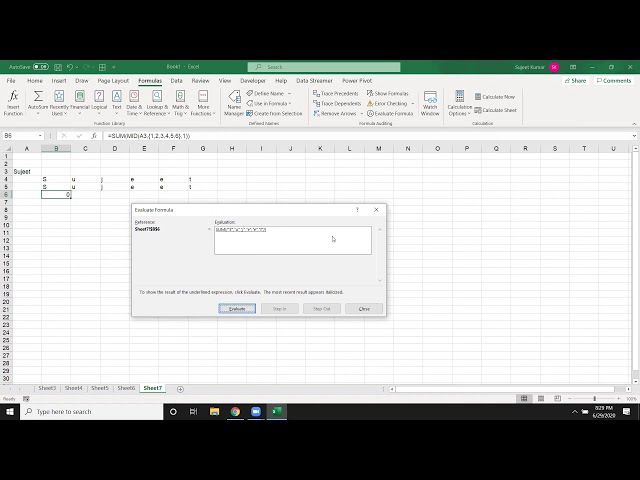Click the search box in title bar

coord(324,67)
